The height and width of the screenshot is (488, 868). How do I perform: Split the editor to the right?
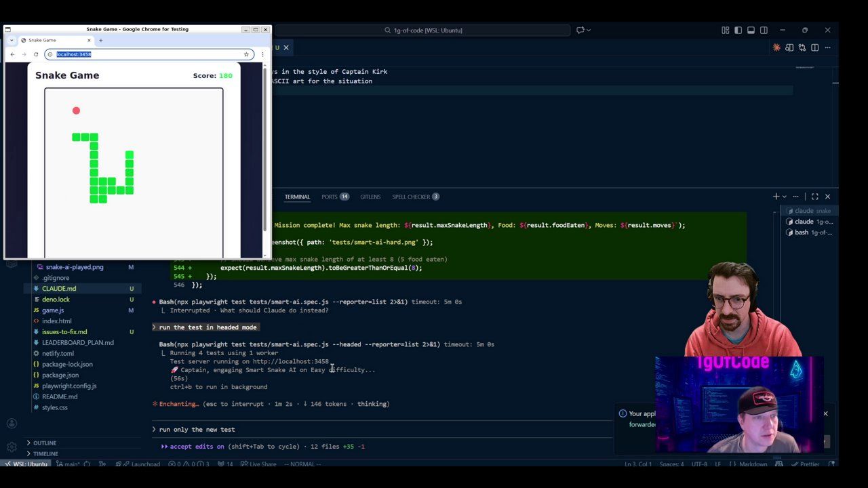pos(815,47)
